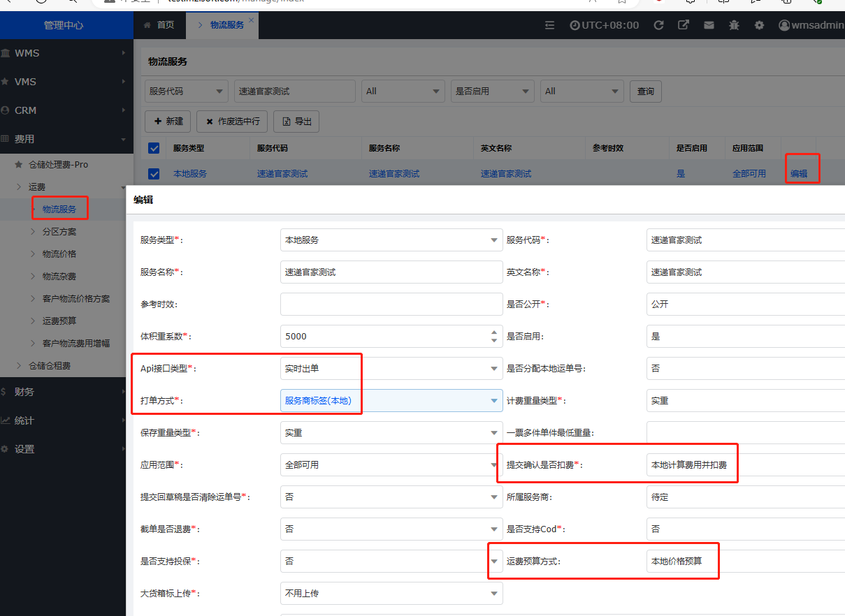Collapse the 运费 tree node
The width and height of the screenshot is (845, 616).
[x=36, y=186]
